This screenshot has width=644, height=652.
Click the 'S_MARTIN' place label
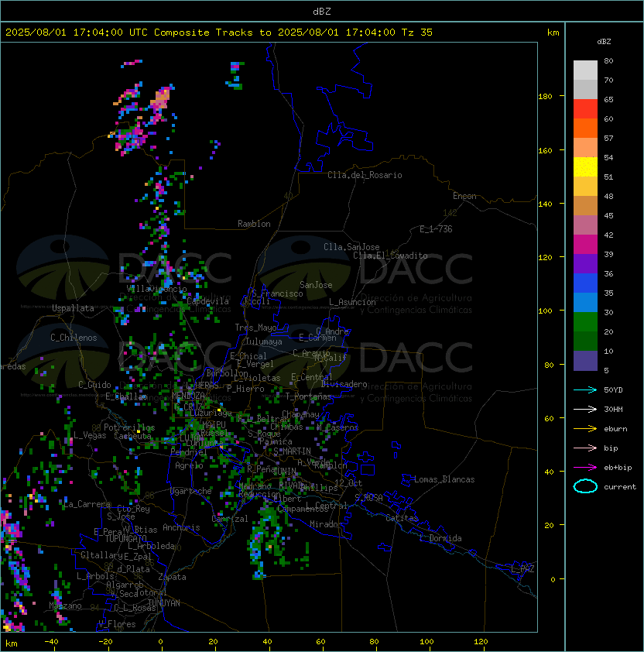[x=293, y=451]
